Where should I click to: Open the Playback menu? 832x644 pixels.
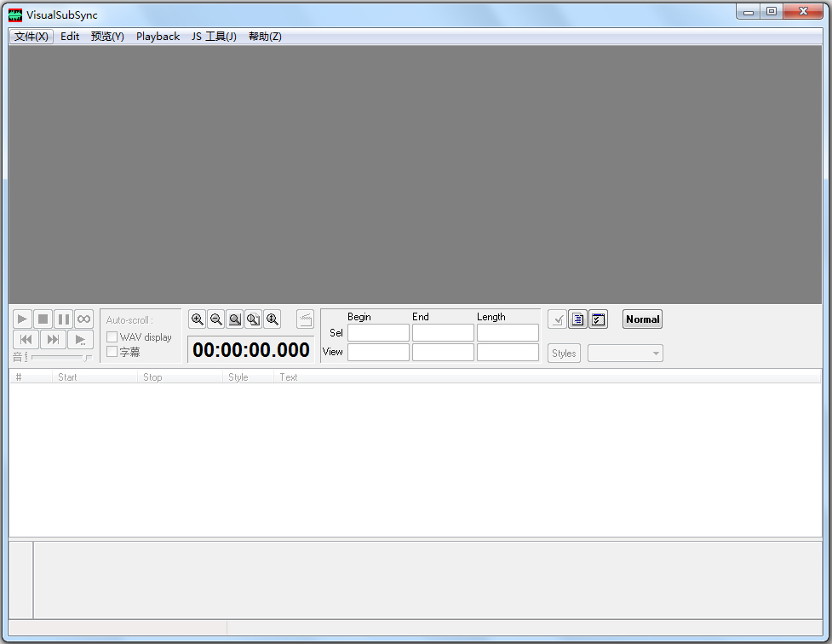point(158,37)
